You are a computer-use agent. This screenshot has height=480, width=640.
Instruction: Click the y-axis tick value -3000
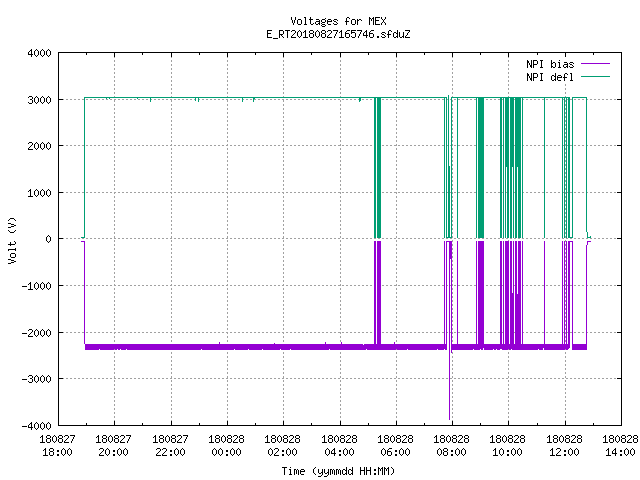point(36,379)
